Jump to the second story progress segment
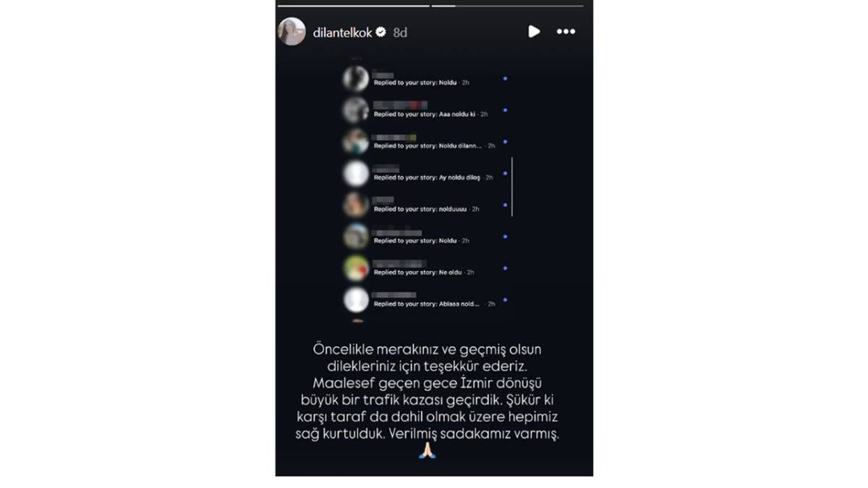Viewport: 868px width, 488px height. click(x=508, y=6)
